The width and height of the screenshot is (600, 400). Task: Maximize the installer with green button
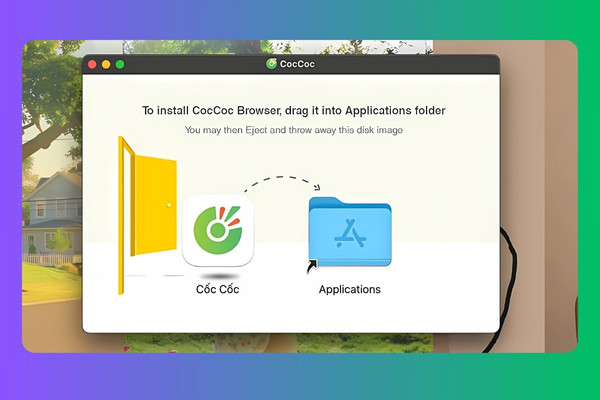coord(120,64)
